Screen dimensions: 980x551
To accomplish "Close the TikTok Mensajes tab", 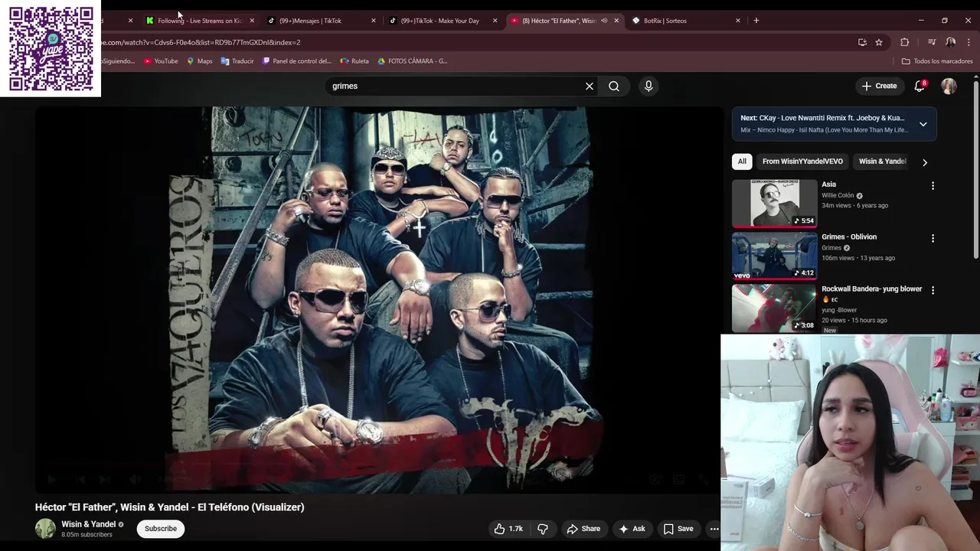I will 374,21.
